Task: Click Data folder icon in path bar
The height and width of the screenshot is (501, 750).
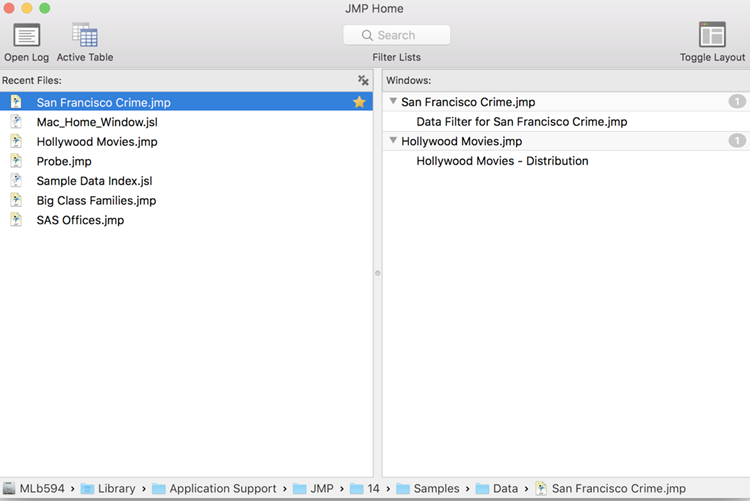Action: [x=483, y=489]
